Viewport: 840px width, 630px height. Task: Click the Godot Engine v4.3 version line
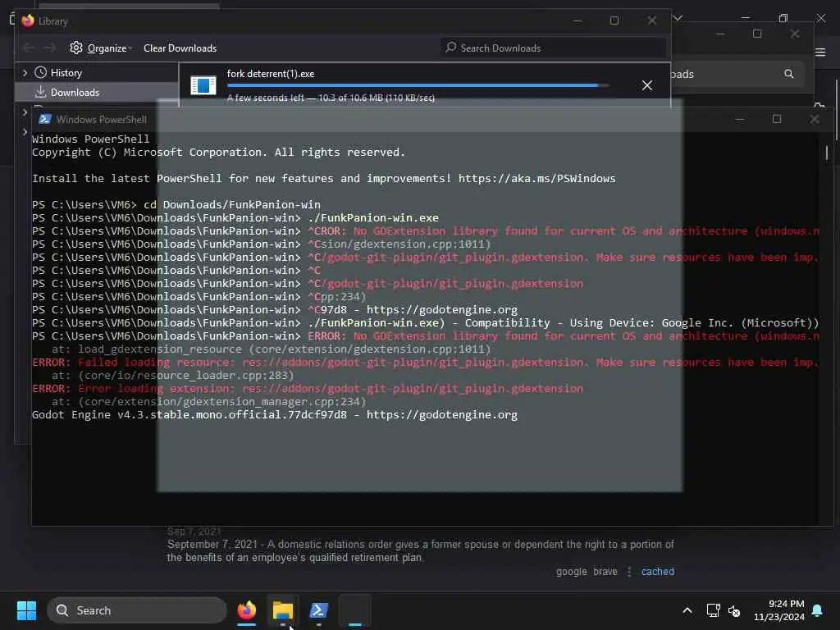[274, 414]
